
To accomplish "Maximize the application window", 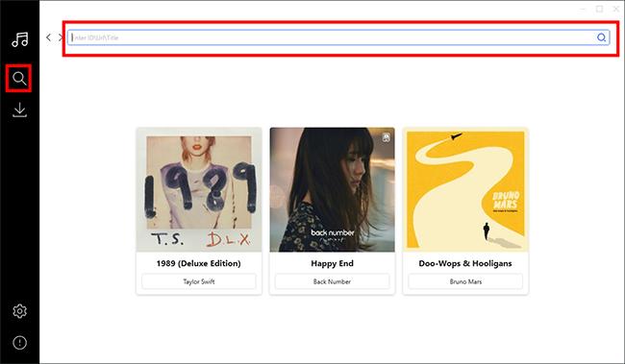I will [x=599, y=9].
